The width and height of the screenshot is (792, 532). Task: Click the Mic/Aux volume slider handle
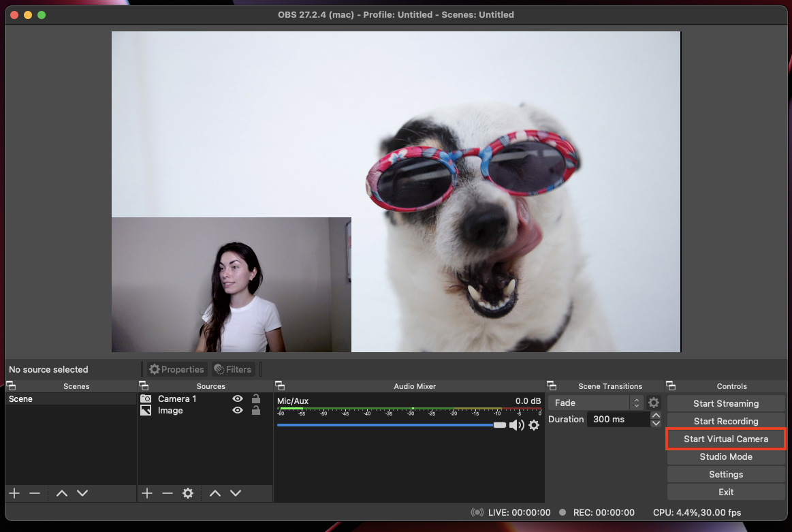pyautogui.click(x=500, y=425)
